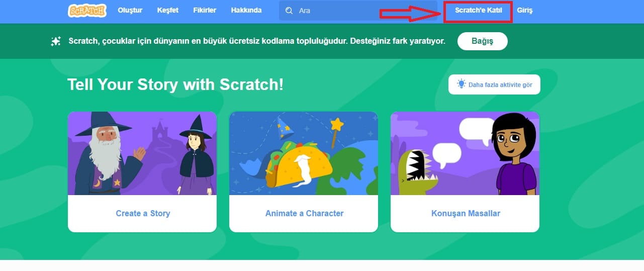Image resolution: width=644 pixels, height=271 pixels.
Task: Click the Create a Story link
Action: [143, 213]
